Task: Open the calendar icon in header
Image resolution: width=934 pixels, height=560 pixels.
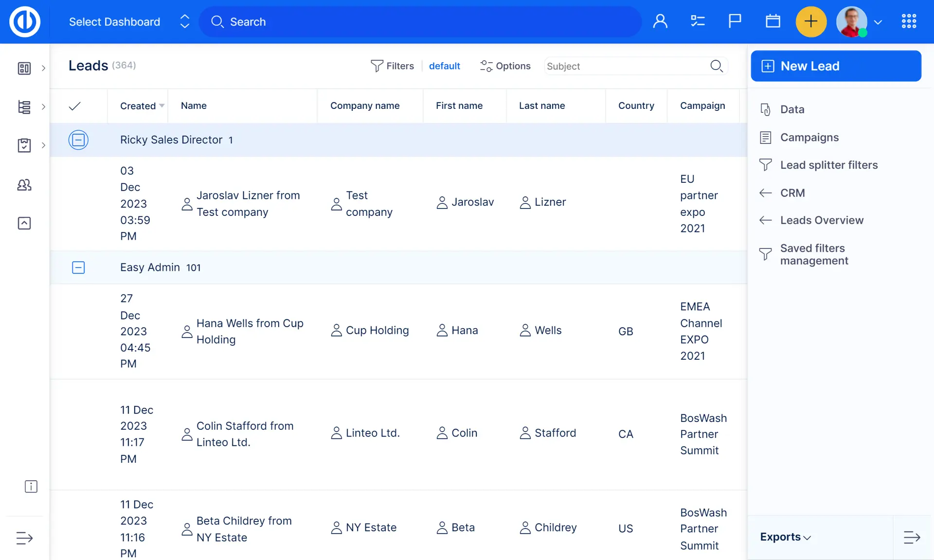Action: [772, 21]
